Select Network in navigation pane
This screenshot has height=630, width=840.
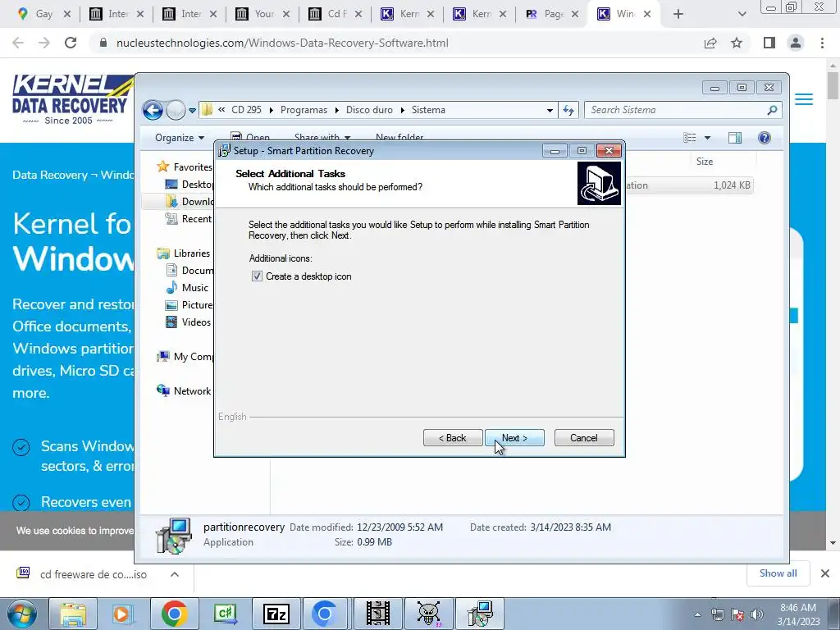(x=184, y=391)
